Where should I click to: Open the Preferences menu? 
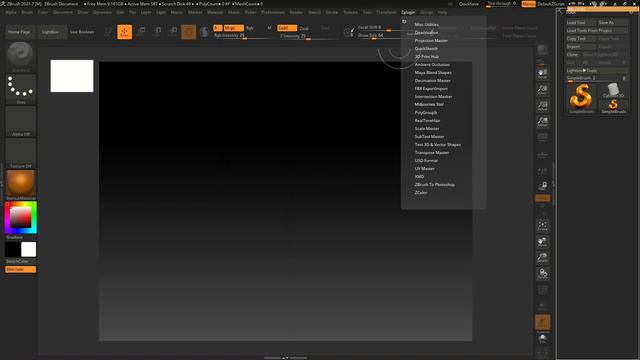[273, 12]
